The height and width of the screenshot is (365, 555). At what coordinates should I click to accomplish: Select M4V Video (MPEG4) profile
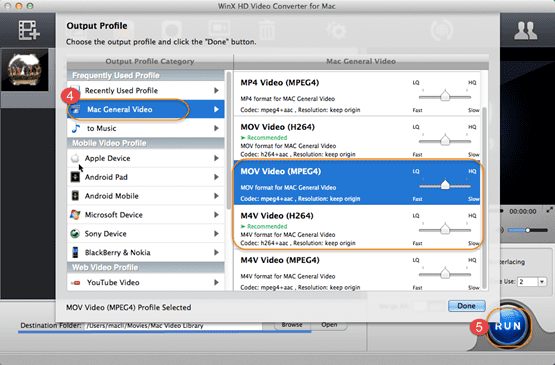pos(357,271)
